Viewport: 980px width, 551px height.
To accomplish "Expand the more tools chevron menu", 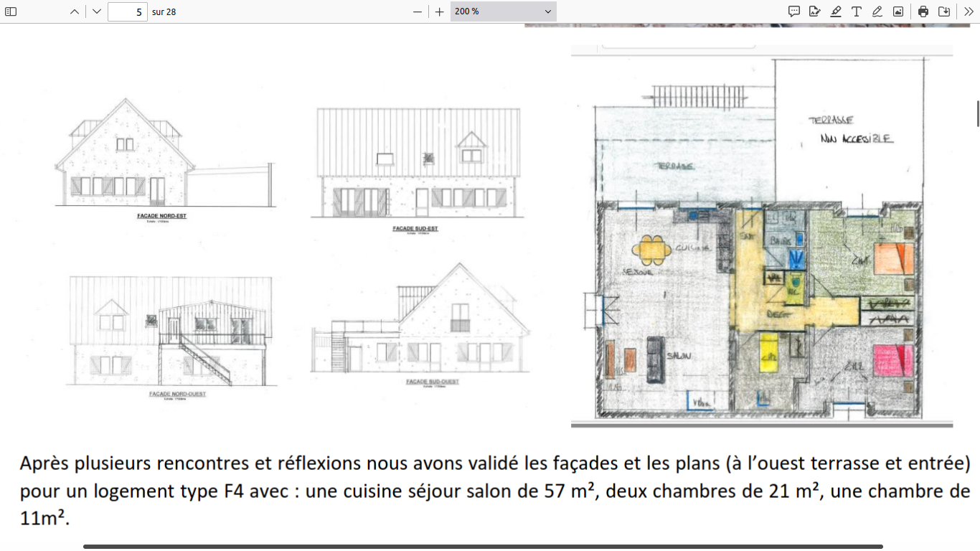I will click(969, 11).
